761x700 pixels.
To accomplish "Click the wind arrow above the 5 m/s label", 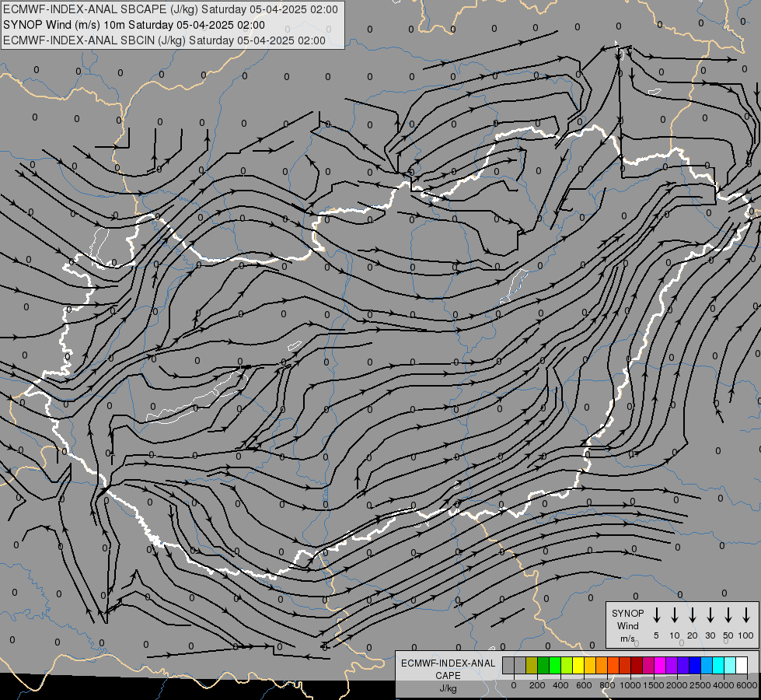I will click(x=657, y=615).
